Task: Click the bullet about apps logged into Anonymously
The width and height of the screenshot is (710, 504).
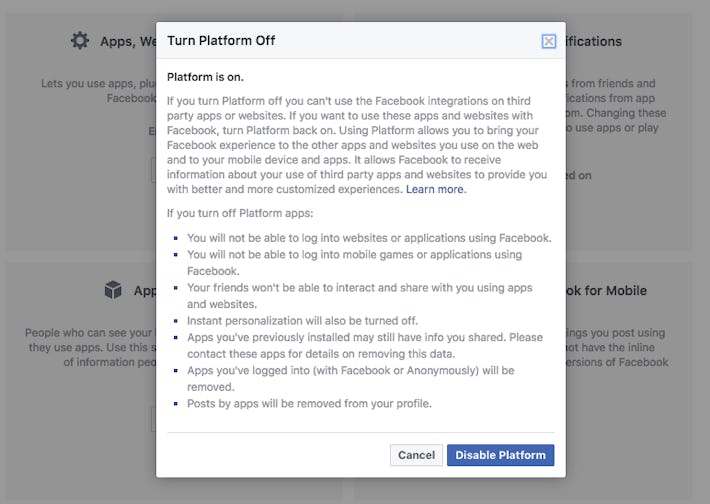Action: point(350,370)
